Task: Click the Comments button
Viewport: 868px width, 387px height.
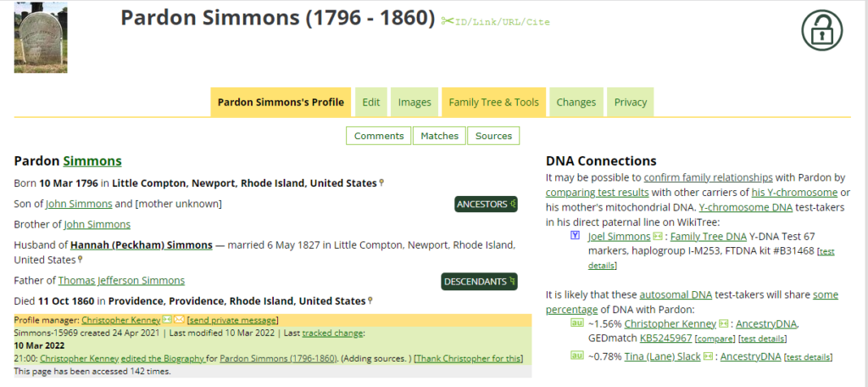Action: [379, 136]
